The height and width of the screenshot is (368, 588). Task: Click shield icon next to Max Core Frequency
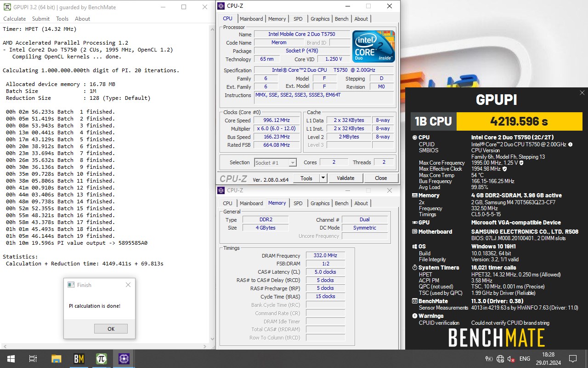click(x=521, y=163)
